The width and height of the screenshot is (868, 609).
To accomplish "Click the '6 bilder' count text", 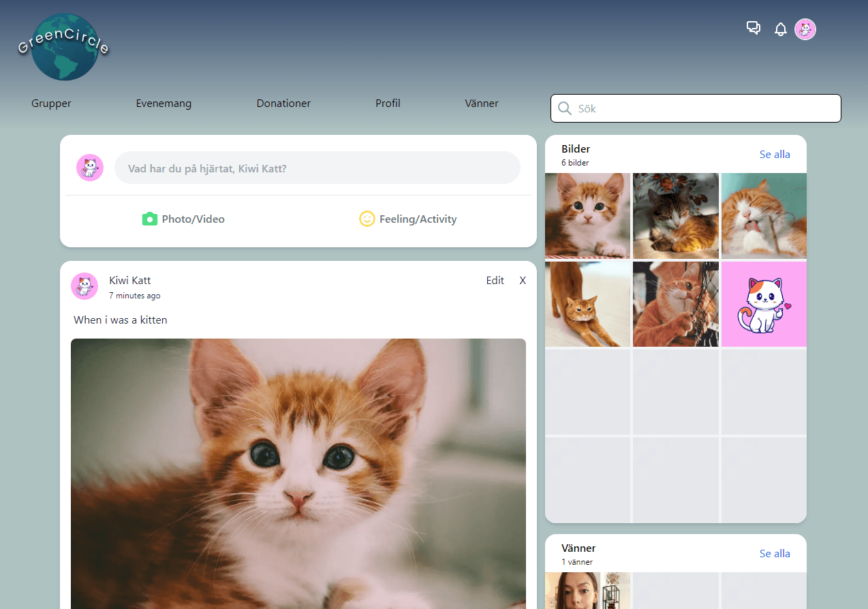I will click(x=575, y=163).
